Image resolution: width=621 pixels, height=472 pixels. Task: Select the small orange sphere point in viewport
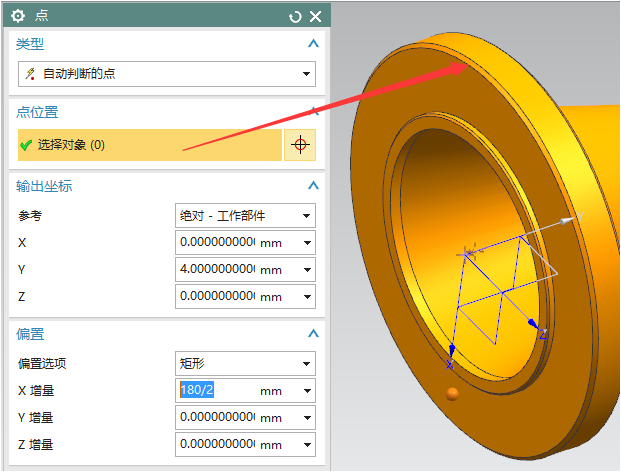coord(452,394)
